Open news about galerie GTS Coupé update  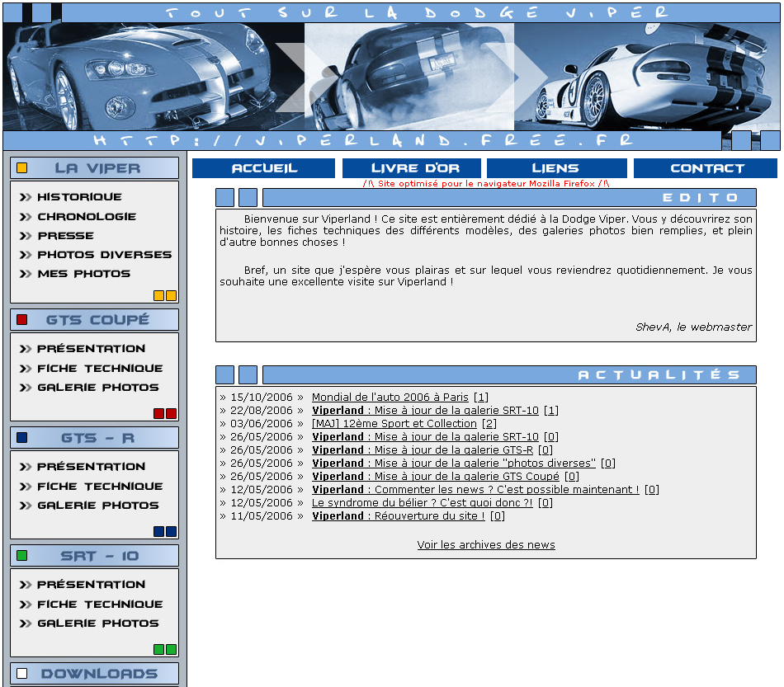436,477
